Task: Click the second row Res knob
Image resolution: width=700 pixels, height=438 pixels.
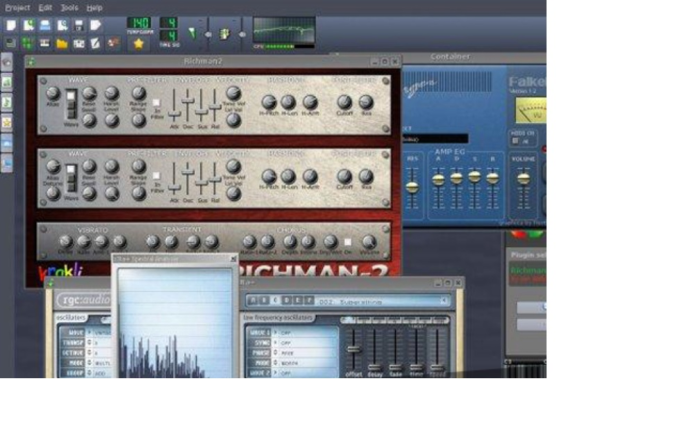Action: coord(366,176)
